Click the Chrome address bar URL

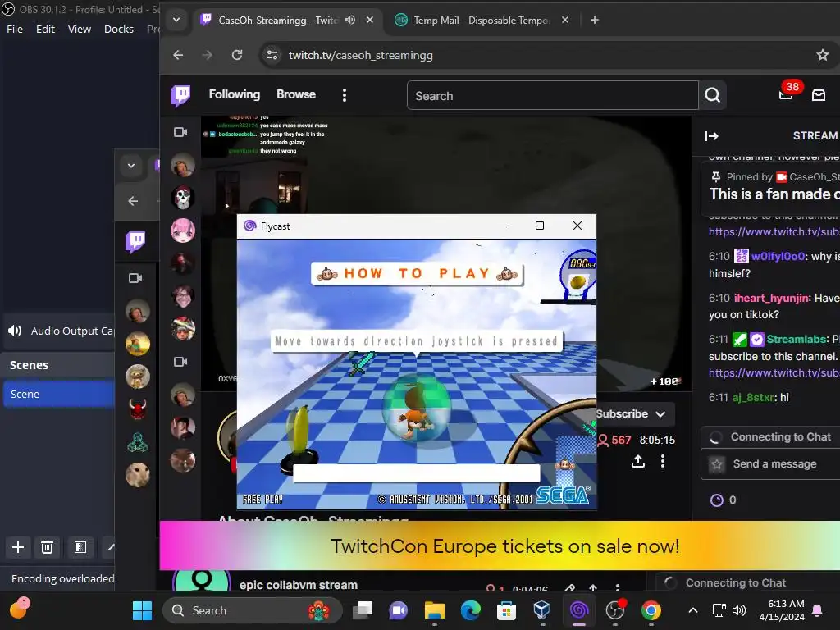tap(361, 55)
